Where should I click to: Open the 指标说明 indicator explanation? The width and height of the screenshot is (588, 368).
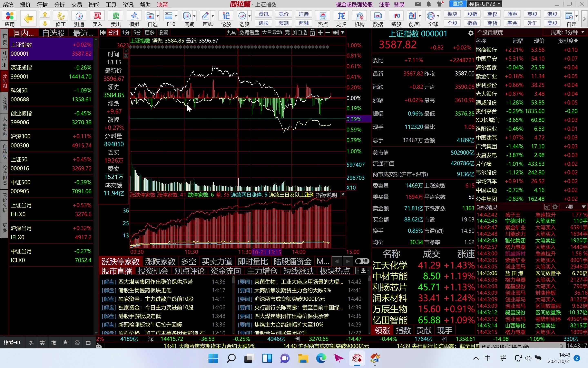tap(326, 195)
